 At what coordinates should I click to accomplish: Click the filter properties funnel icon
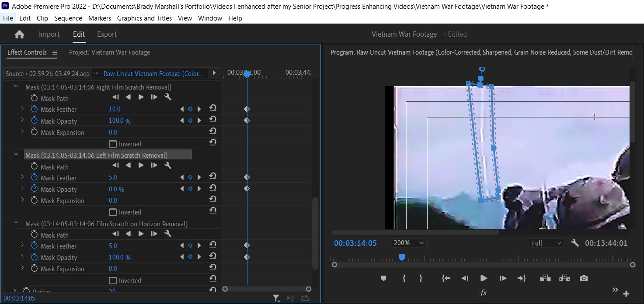point(276,298)
